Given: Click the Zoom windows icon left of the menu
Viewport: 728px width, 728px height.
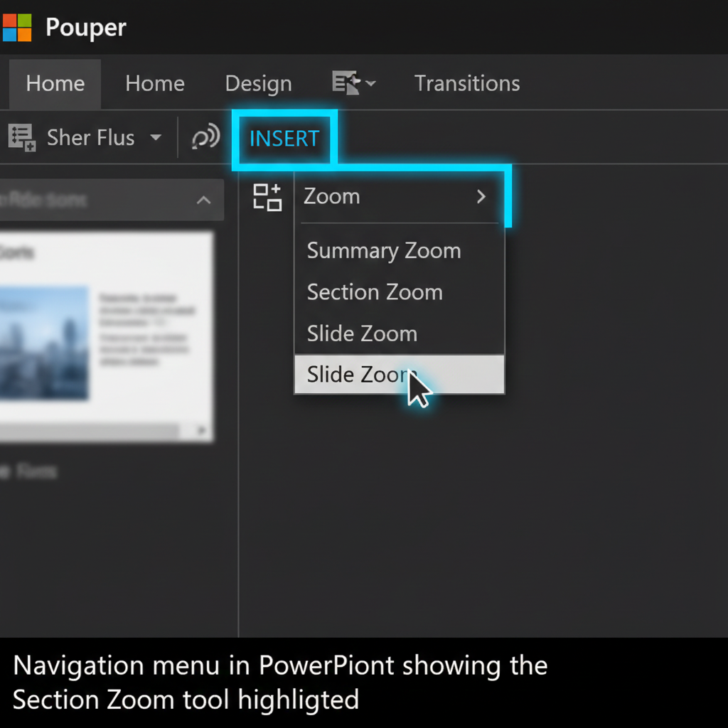Looking at the screenshot, I should [x=267, y=196].
